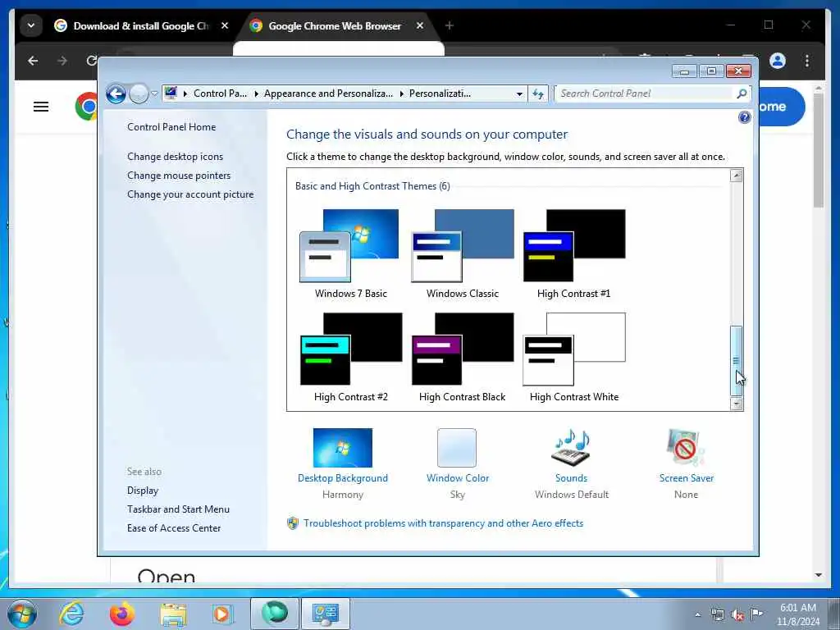
Task: Click the Control Panel back arrow button
Action: tap(116, 94)
